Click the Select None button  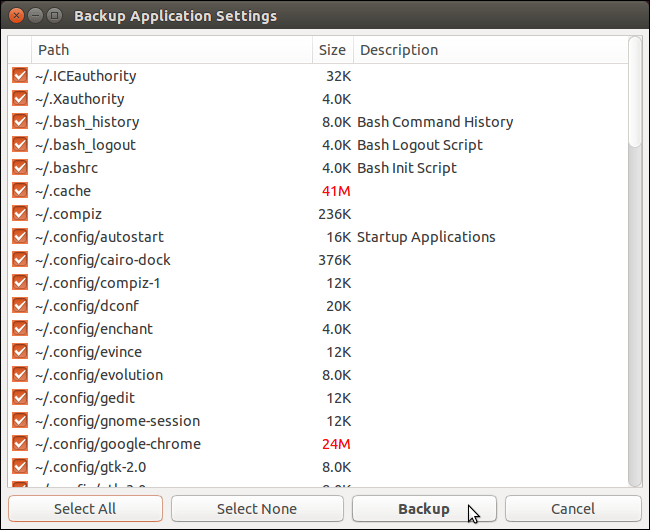[x=257, y=509]
